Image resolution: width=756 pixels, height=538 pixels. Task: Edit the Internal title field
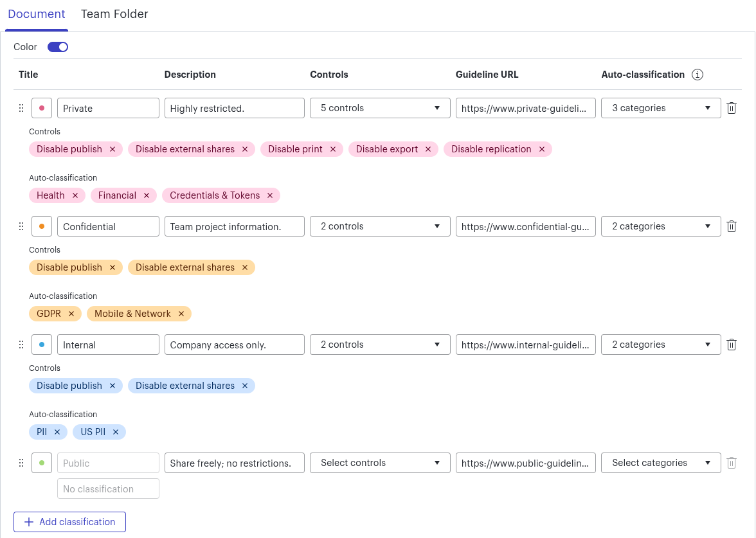pos(108,345)
